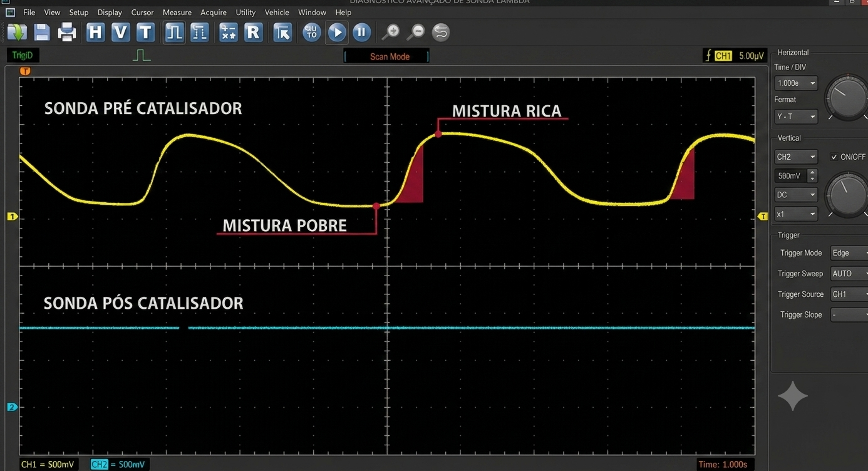
Task: Click the print icon in toolbar
Action: (x=66, y=32)
